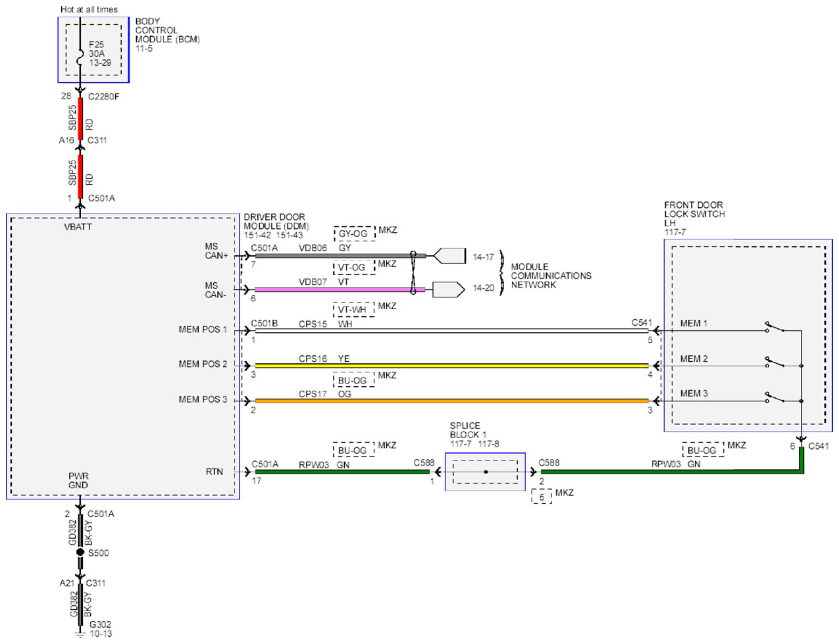Click the F25 30A fuse symbol

coord(80,59)
